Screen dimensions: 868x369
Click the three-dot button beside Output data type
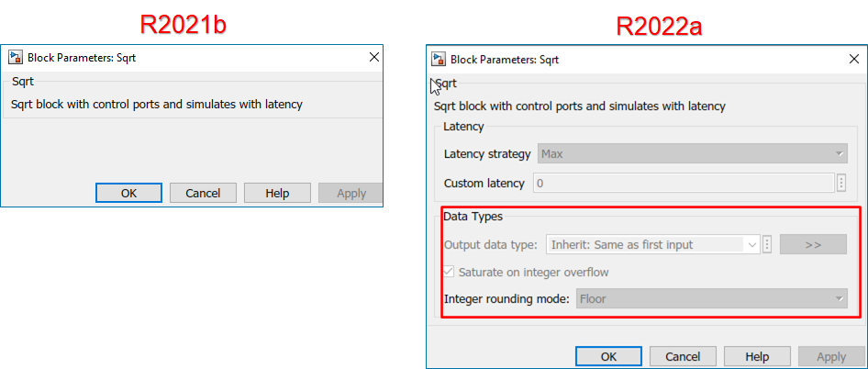767,245
